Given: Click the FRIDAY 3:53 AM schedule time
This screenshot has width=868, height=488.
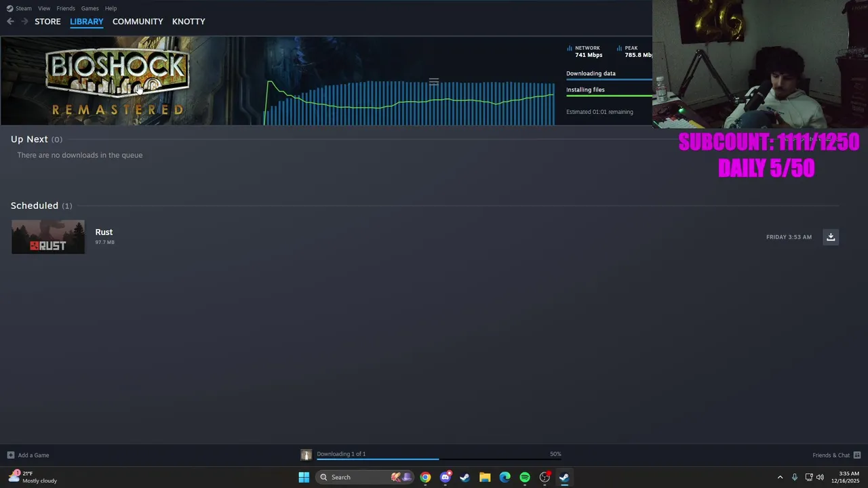Looking at the screenshot, I should [789, 237].
